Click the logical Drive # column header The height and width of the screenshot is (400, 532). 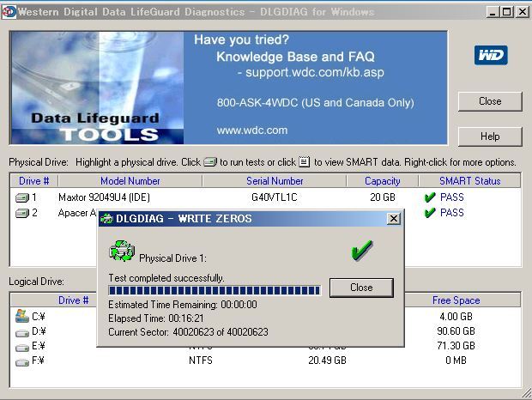pos(53,300)
